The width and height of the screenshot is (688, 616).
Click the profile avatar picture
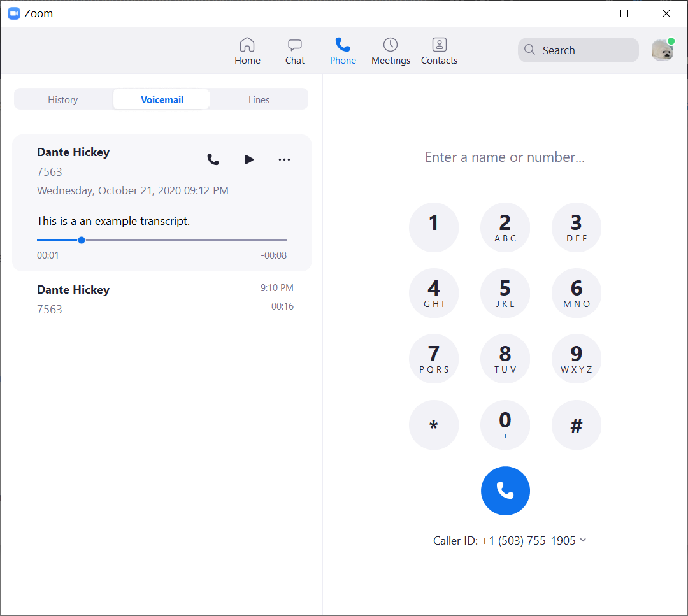point(662,50)
